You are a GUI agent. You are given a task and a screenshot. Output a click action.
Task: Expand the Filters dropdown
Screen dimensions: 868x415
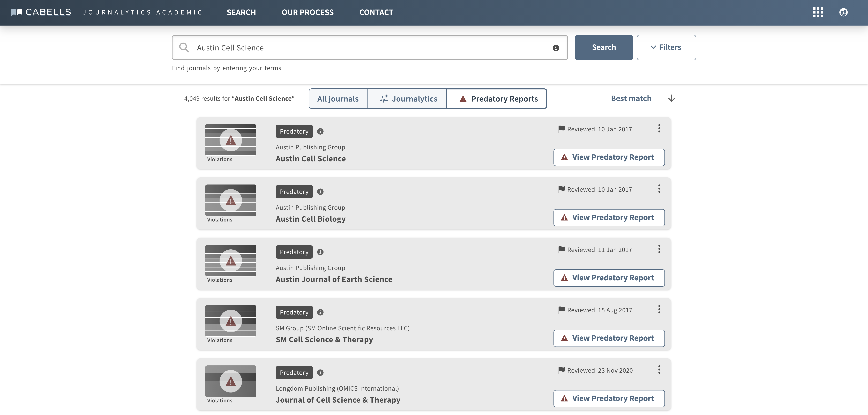tap(666, 48)
